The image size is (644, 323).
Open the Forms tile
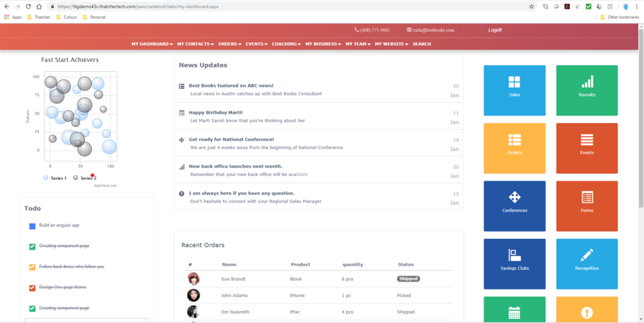click(587, 206)
